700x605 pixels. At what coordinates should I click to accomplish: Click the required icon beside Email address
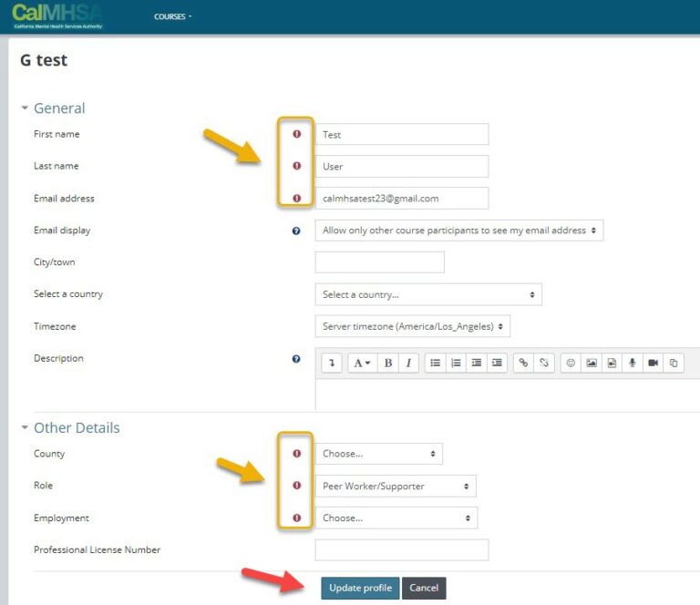point(297,198)
